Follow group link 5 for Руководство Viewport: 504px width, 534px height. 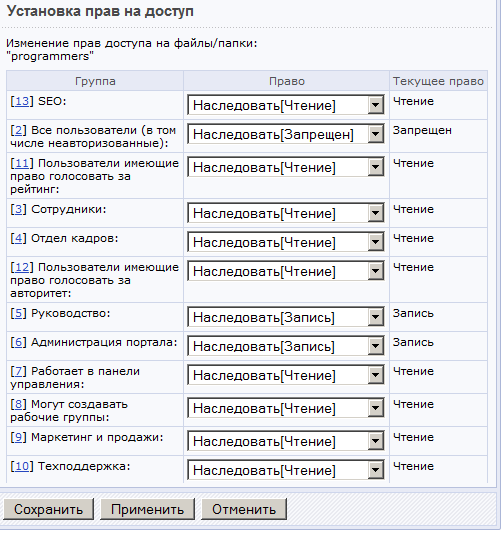[x=18, y=313]
